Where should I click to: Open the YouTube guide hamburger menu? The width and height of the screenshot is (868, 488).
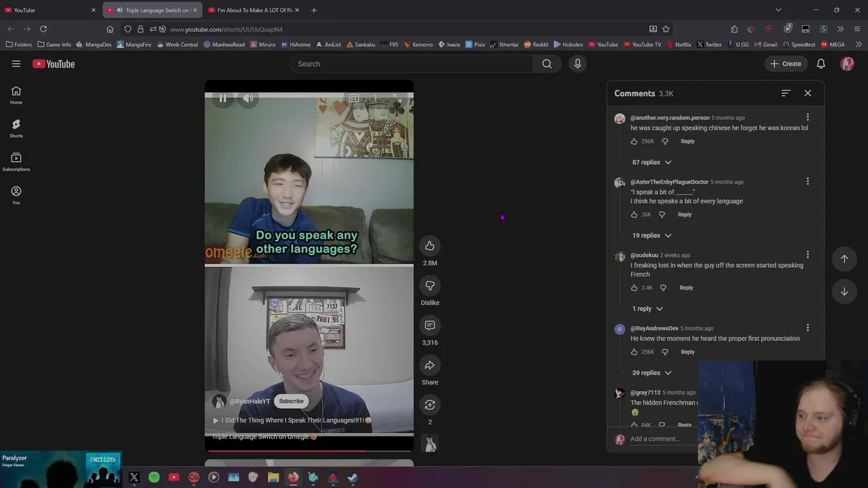tap(16, 64)
